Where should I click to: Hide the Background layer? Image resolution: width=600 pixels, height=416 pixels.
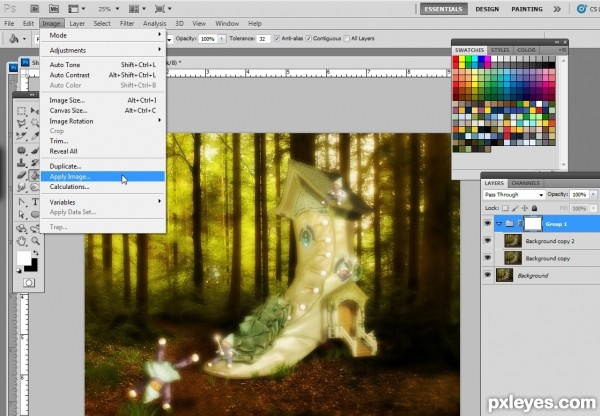488,275
